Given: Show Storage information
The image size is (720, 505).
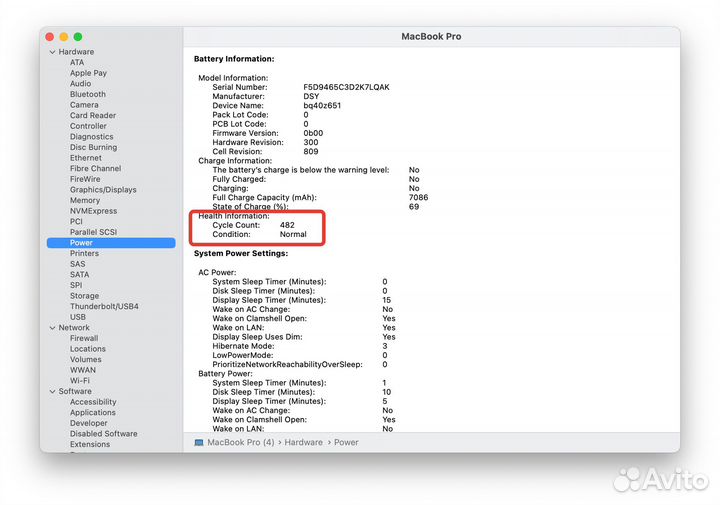Looking at the screenshot, I should click(84, 296).
